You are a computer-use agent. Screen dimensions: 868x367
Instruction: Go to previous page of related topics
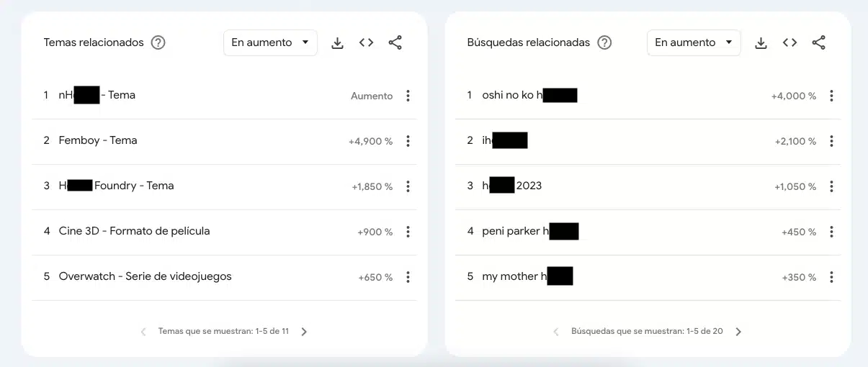143,332
